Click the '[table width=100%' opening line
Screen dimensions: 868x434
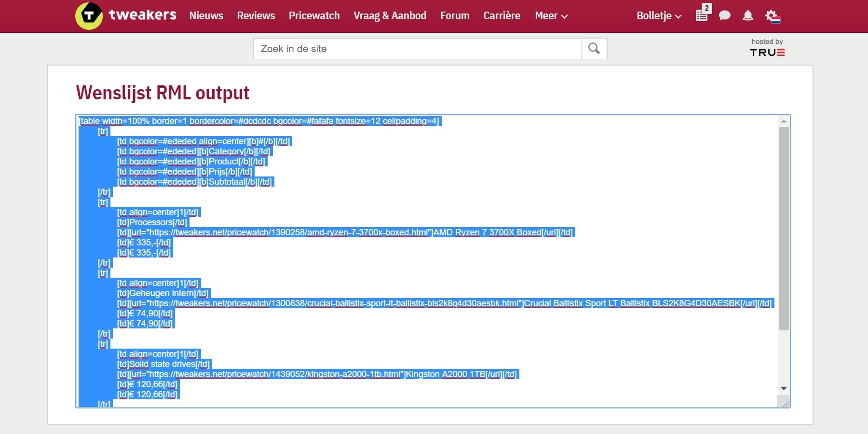259,121
